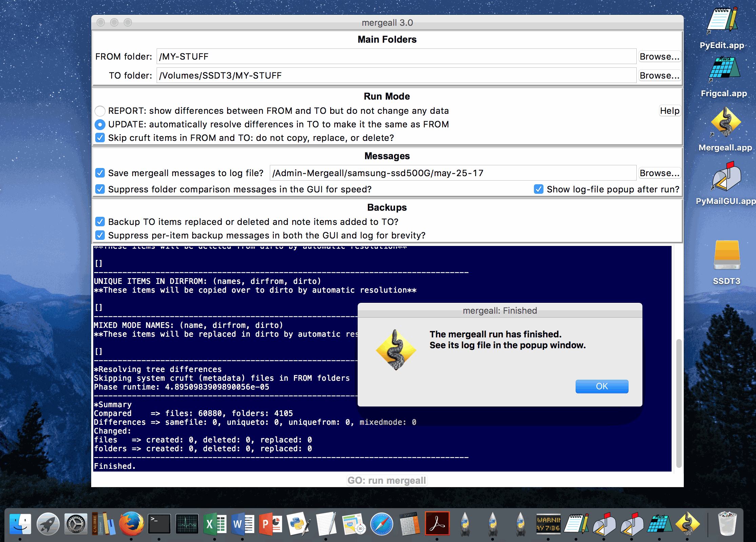
Task: Toggle Show log-file popup after run
Action: (538, 189)
